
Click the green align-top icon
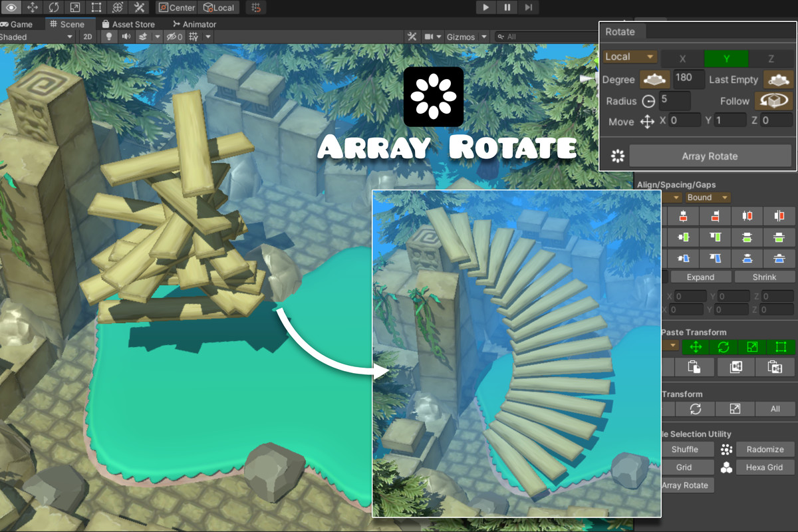coord(715,237)
